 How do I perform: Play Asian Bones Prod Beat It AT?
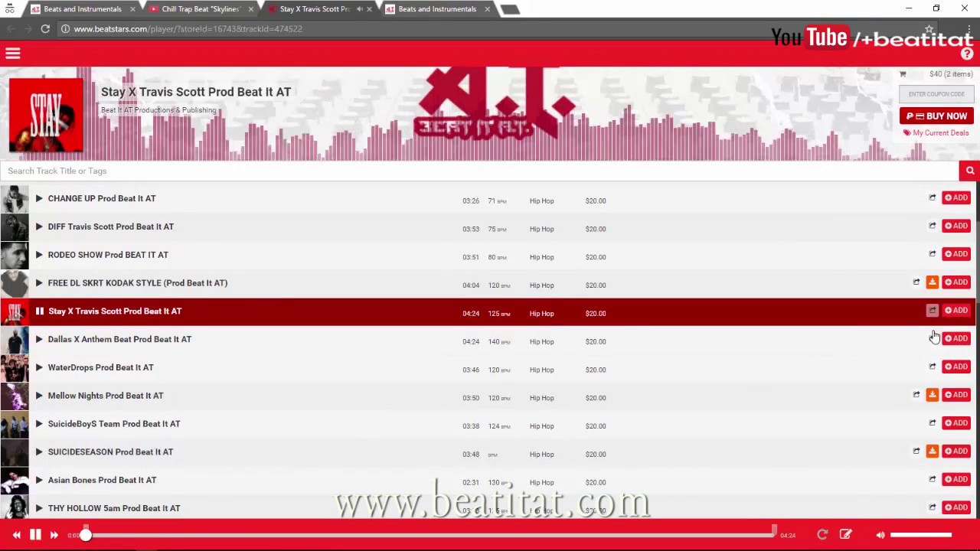(39, 480)
